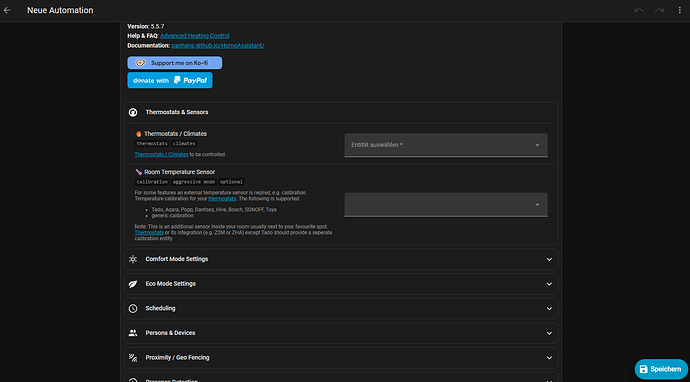The image size is (690, 382).
Task: Redo the last change
Action: coord(659,10)
